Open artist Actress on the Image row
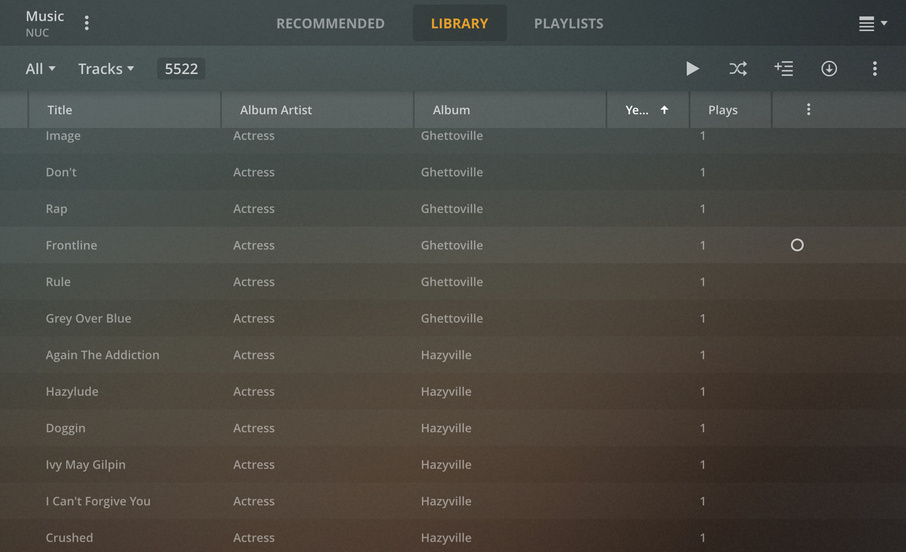906x552 pixels. pyautogui.click(x=254, y=136)
